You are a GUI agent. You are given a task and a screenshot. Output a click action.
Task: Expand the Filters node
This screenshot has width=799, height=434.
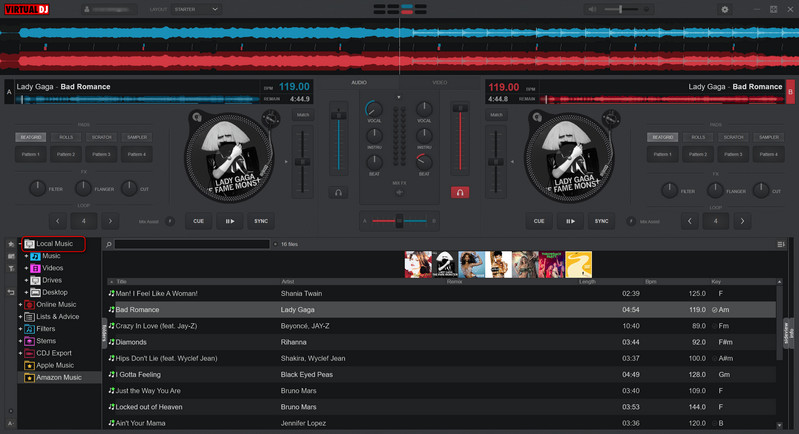(20, 329)
